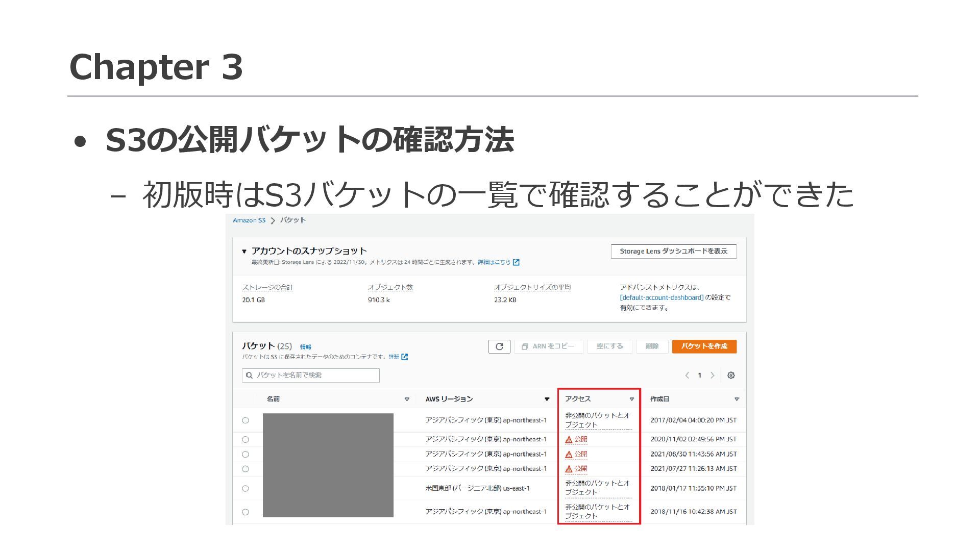This screenshot has height=551, width=980.
Task: Click the breadcrumb chevron after Amazon S3
Action: point(273,221)
